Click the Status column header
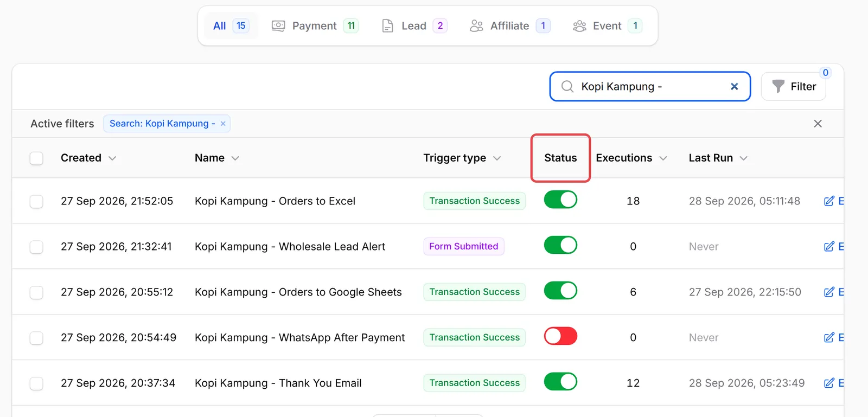Image resolution: width=868 pixels, height=417 pixels. 560,158
